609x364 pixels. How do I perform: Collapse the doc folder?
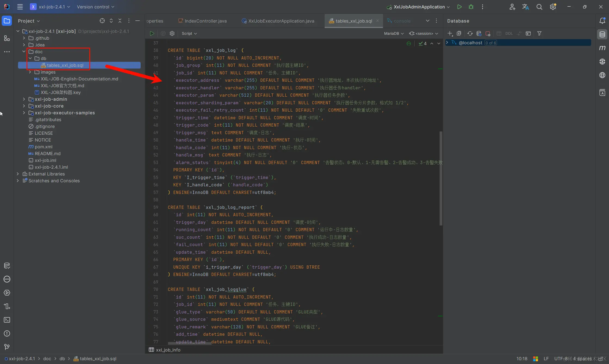pyautogui.click(x=24, y=52)
